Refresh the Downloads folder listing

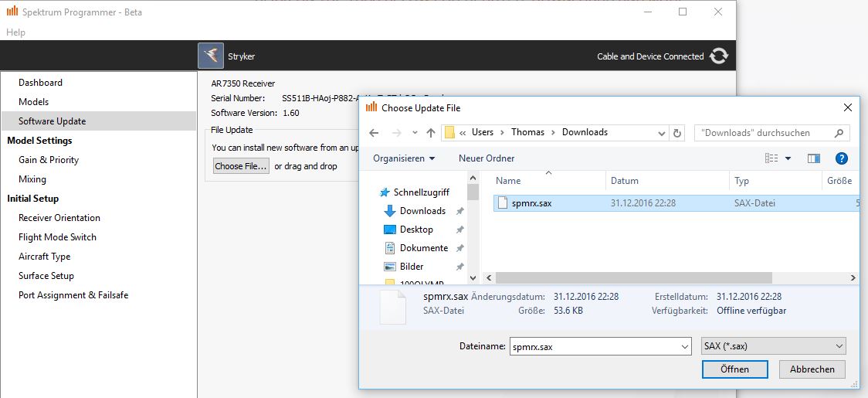point(677,133)
